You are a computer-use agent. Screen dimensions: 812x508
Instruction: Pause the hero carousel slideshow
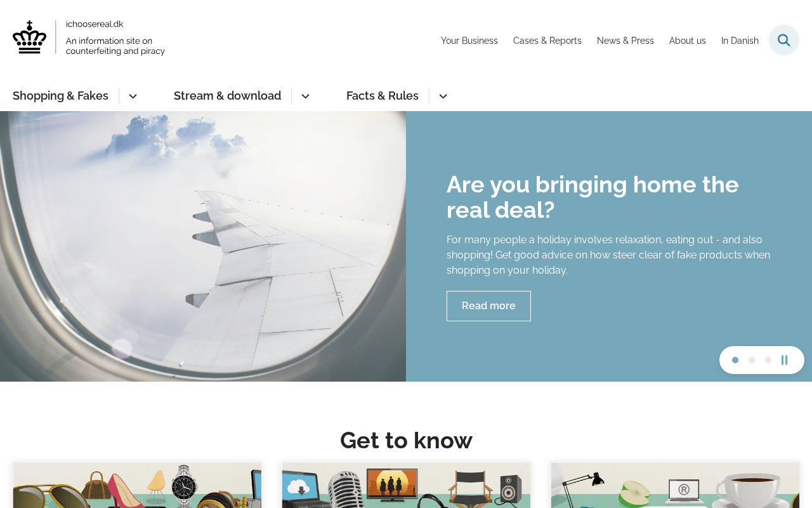pyautogui.click(x=785, y=360)
